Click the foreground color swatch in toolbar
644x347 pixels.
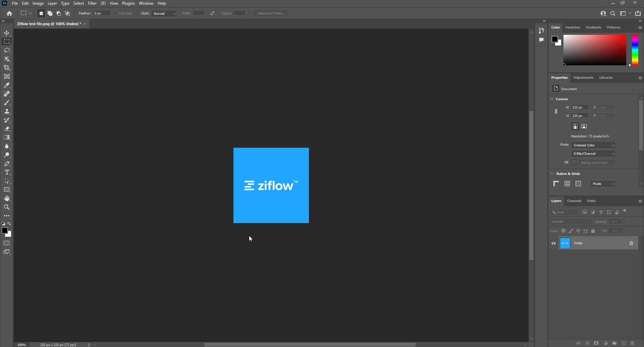pyautogui.click(x=5, y=230)
